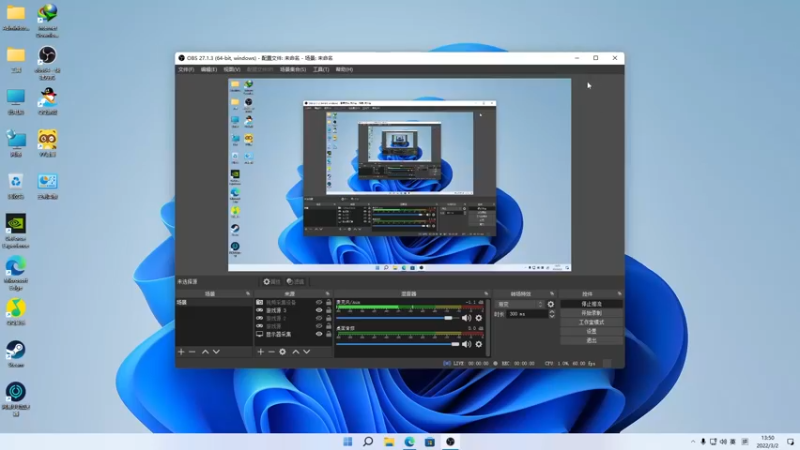Open the 帮助(H) menu

pyautogui.click(x=344, y=69)
